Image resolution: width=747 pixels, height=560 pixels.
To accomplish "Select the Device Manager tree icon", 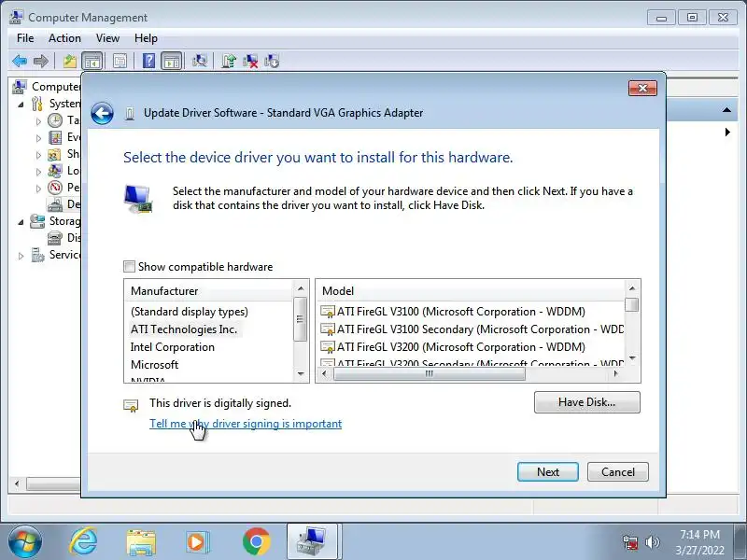I will point(55,204).
